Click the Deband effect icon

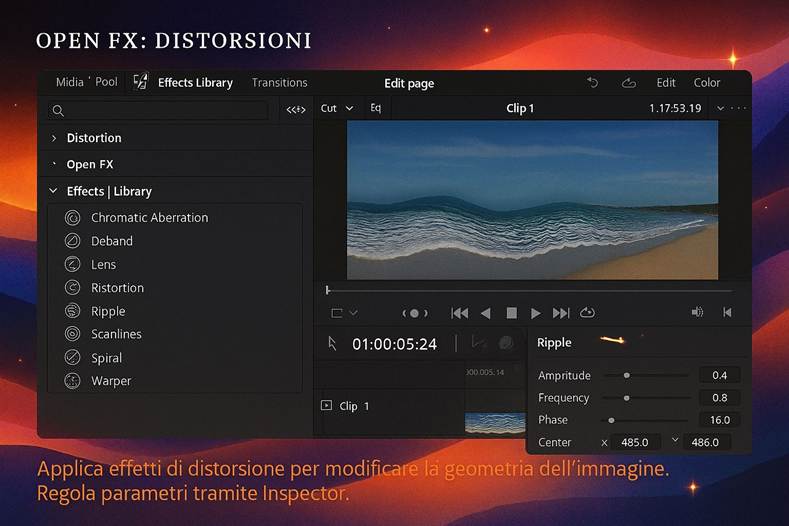[72, 241]
